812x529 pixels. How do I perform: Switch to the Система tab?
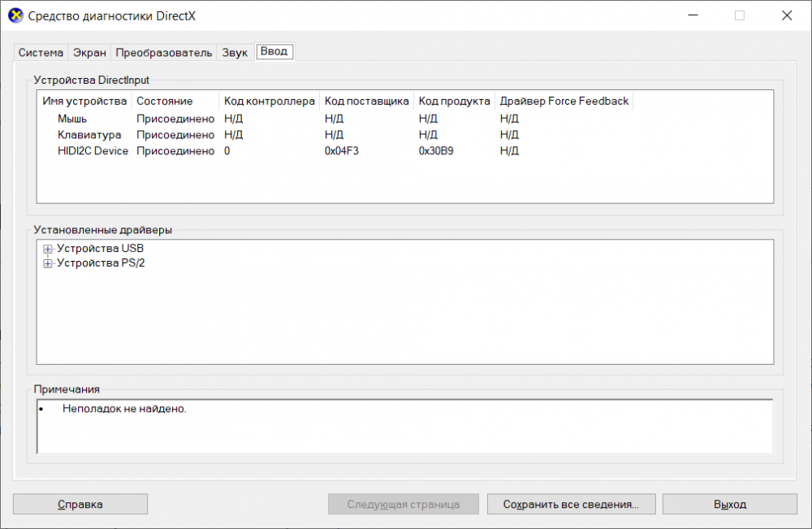point(41,52)
